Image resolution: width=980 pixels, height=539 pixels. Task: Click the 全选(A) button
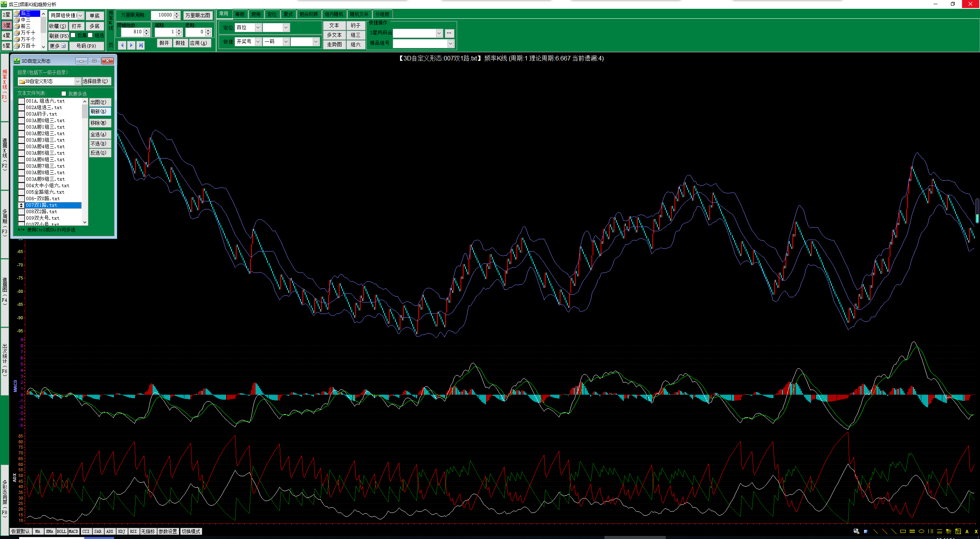click(x=100, y=134)
